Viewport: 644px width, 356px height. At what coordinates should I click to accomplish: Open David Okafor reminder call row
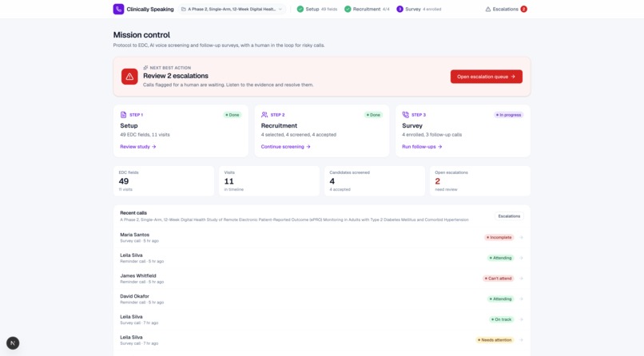321,299
